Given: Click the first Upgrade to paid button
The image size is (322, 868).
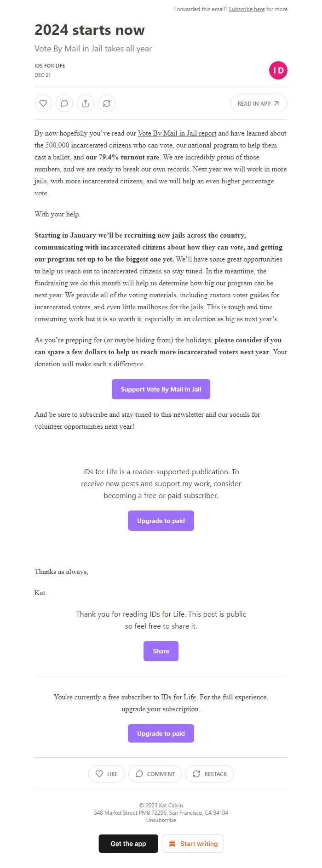Looking at the screenshot, I should pos(161,520).
